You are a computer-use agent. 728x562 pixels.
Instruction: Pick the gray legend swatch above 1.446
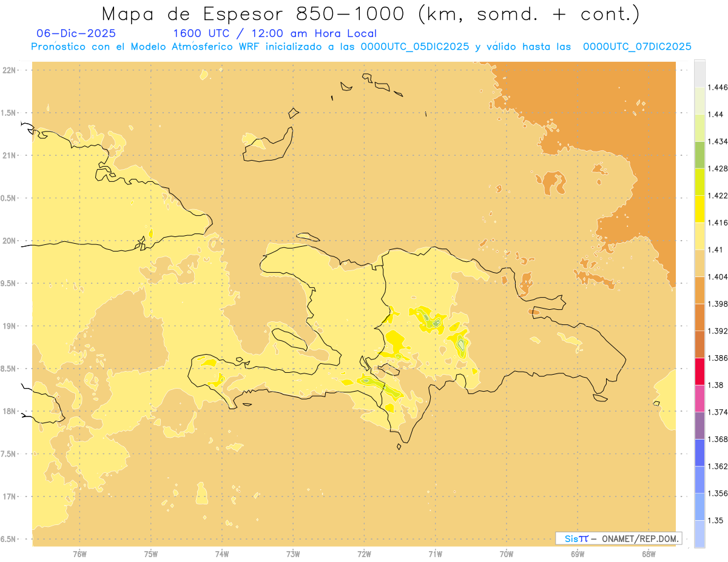click(x=699, y=73)
